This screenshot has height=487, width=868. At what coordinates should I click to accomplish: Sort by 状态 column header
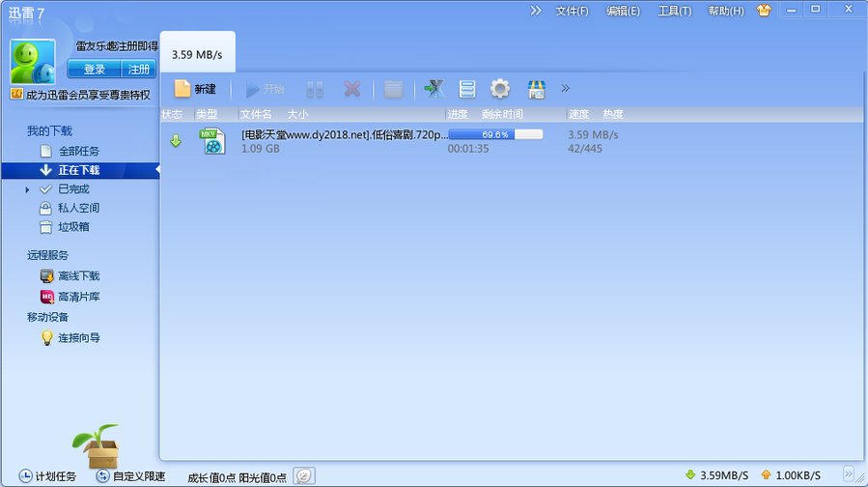(172, 114)
